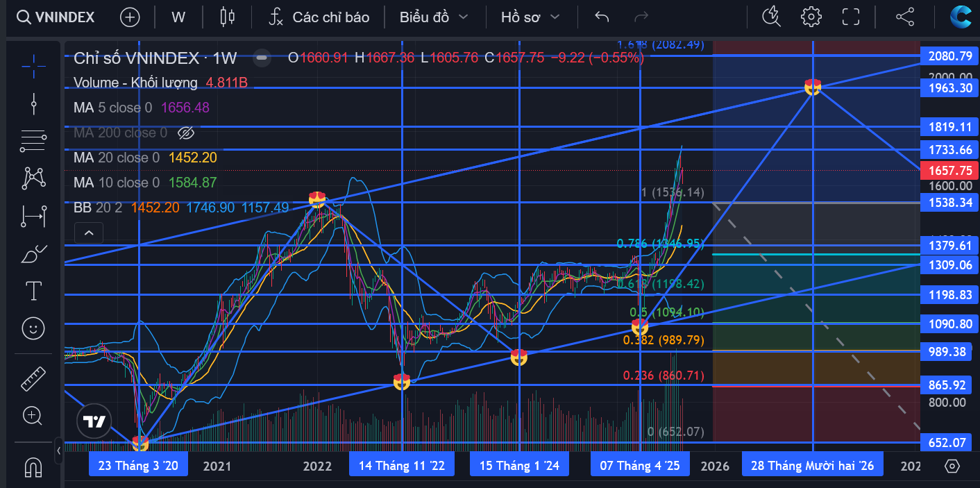This screenshot has height=488, width=980.
Task: Click the red 1657.75 current price label
Action: (949, 171)
